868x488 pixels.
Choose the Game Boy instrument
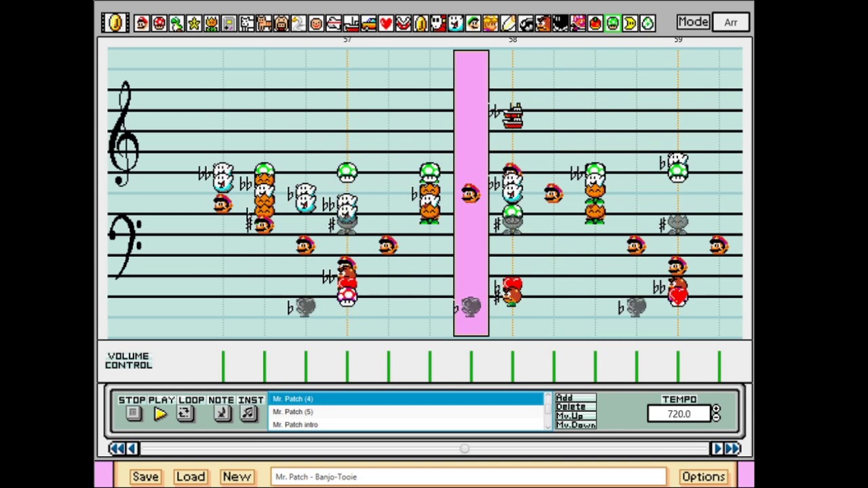pos(229,23)
